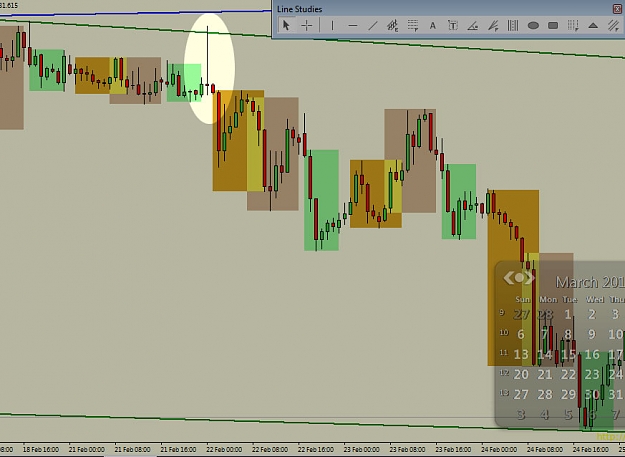Screen dimensions: 625x457
Task: Select March 21 in the calendar
Action: tap(544, 375)
